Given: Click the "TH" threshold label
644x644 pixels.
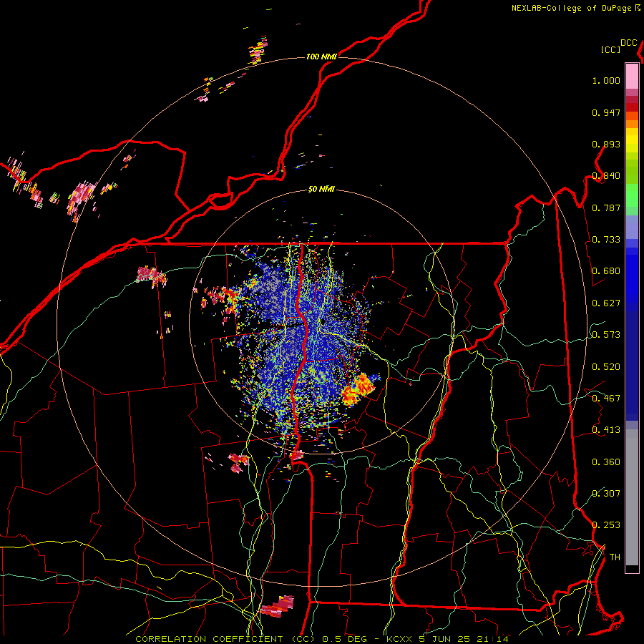Looking at the screenshot, I should (615, 557).
